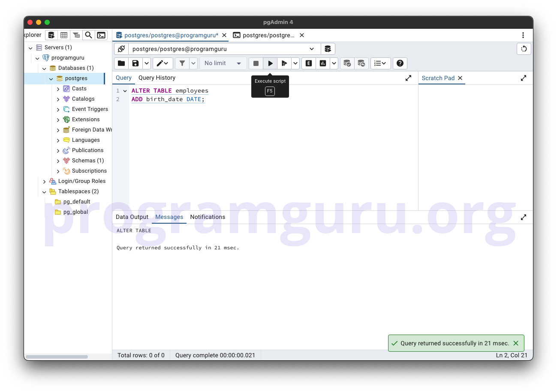
Task: Open the No limit rows dropdown
Action: [223, 63]
